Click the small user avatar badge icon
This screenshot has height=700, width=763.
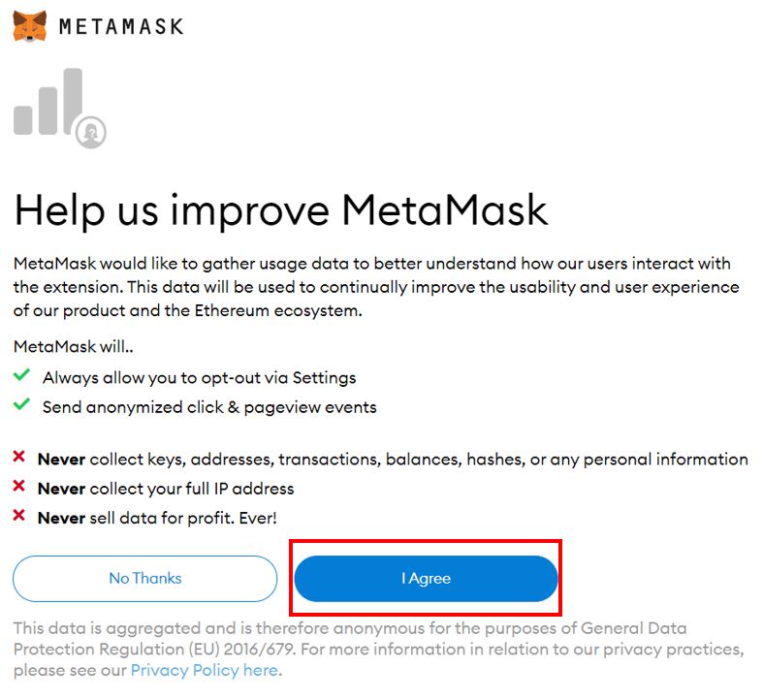pos(92,132)
